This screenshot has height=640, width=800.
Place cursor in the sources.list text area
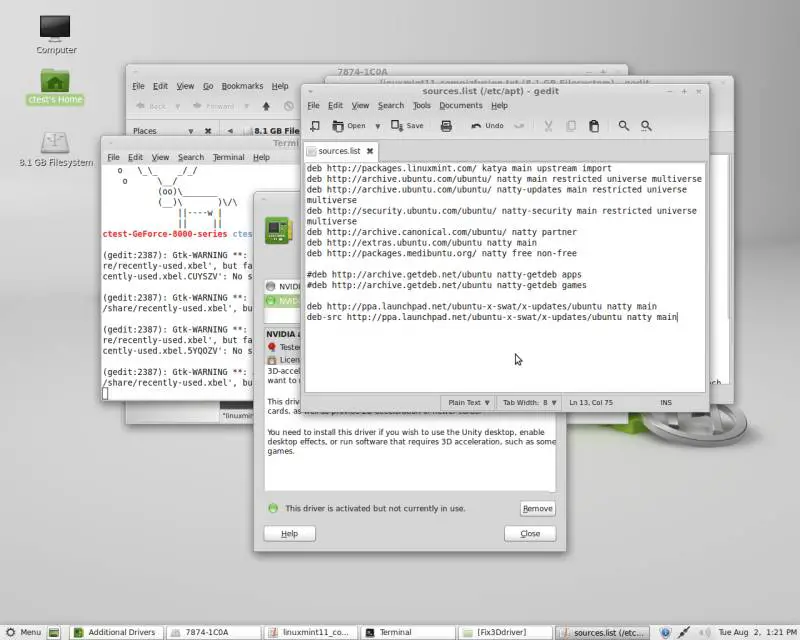pyautogui.click(x=505, y=278)
